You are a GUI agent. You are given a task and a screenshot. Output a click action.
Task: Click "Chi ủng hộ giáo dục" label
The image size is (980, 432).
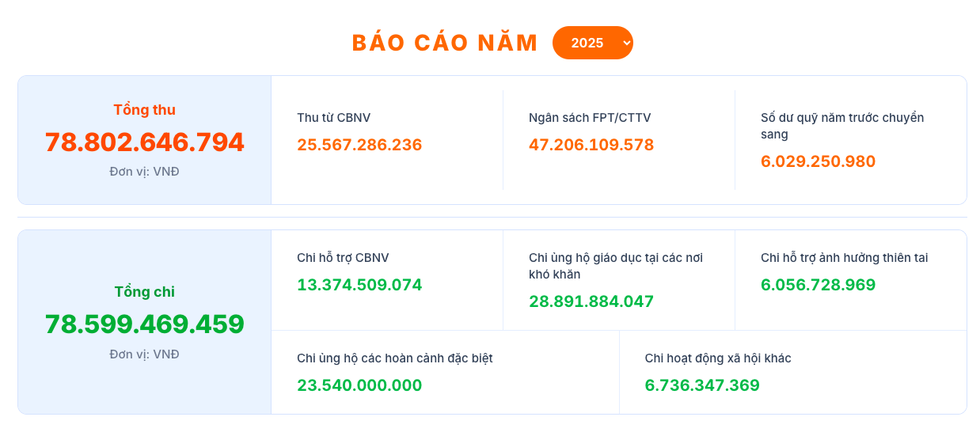615,266
